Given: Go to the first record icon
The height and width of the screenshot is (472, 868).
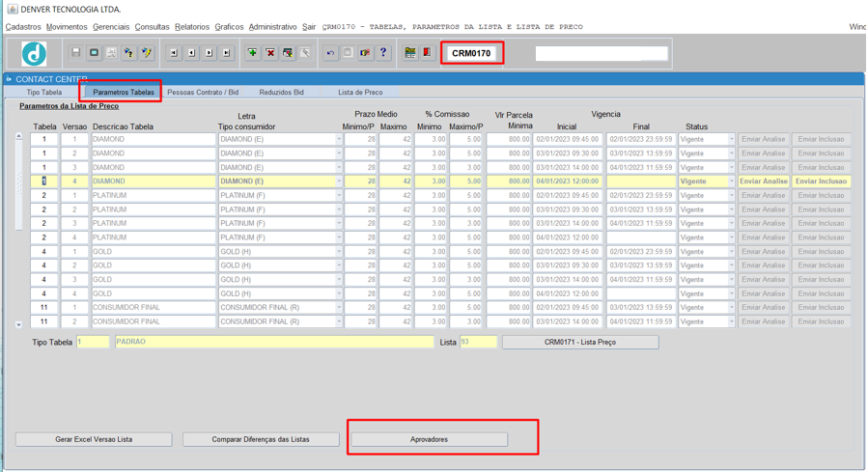Looking at the screenshot, I should [x=174, y=52].
